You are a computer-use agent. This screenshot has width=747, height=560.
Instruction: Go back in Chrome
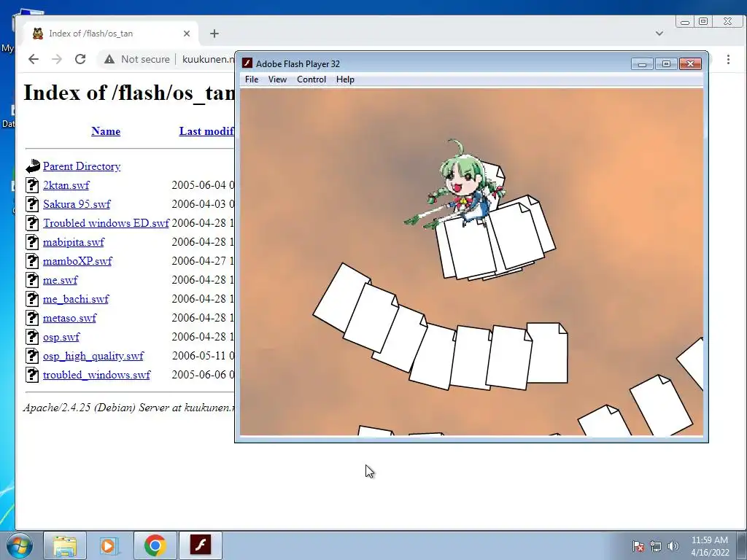pos(34,59)
